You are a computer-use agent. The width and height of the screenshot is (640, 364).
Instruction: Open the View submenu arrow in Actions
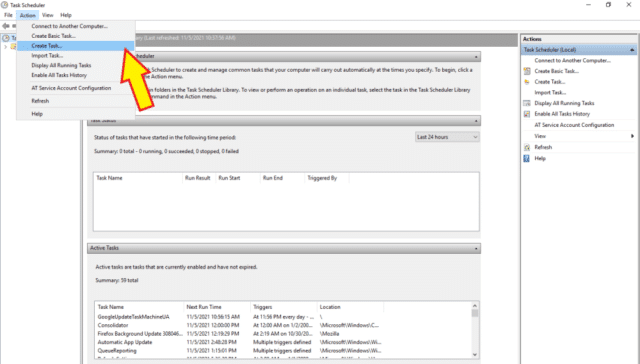point(632,136)
